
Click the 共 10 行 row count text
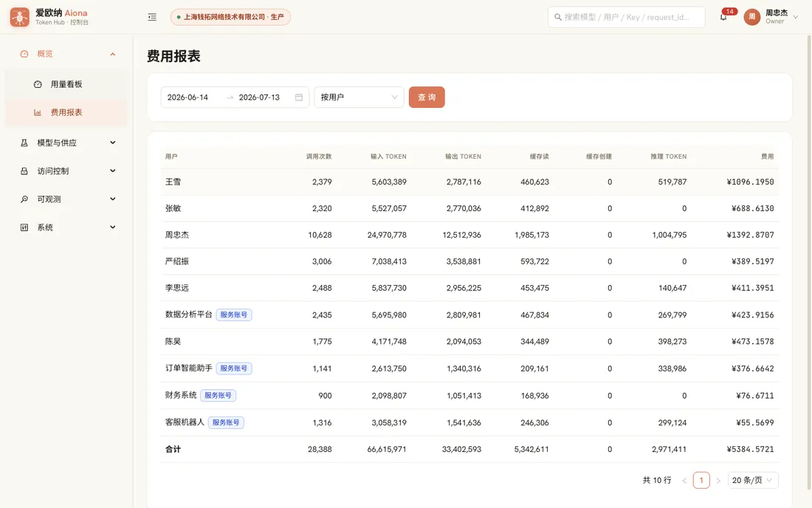[x=657, y=481]
